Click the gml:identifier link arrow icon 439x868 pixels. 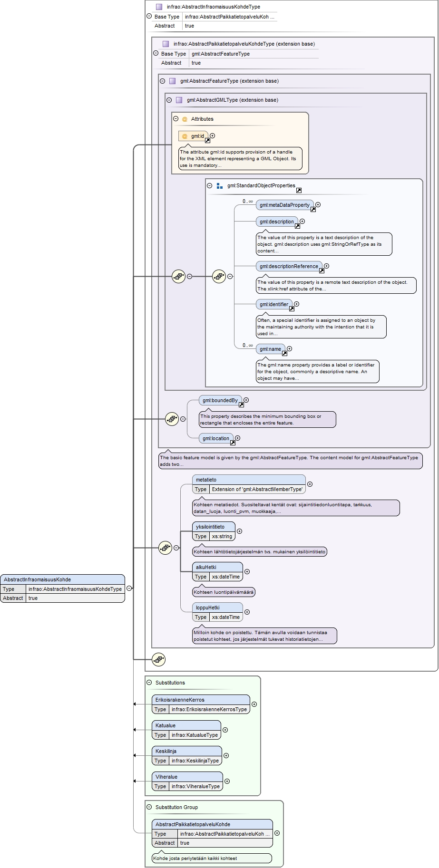[x=292, y=309]
